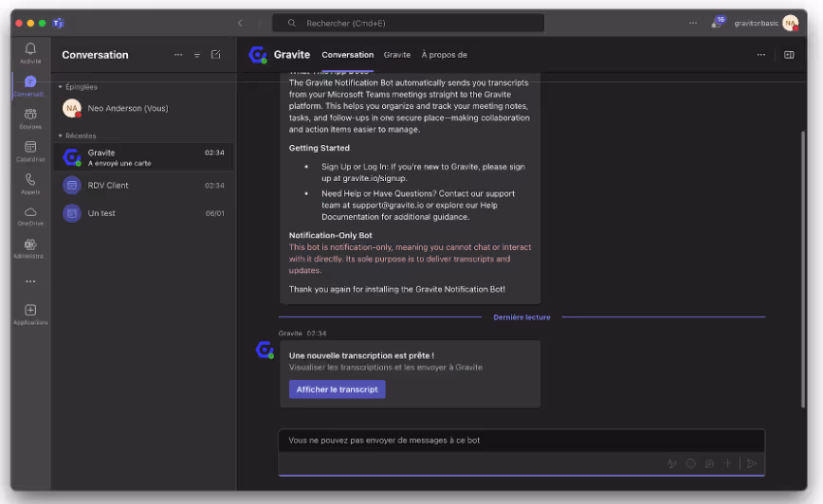
Task: Open Neo Anderson (Vous) pinned chat
Action: click(143, 108)
